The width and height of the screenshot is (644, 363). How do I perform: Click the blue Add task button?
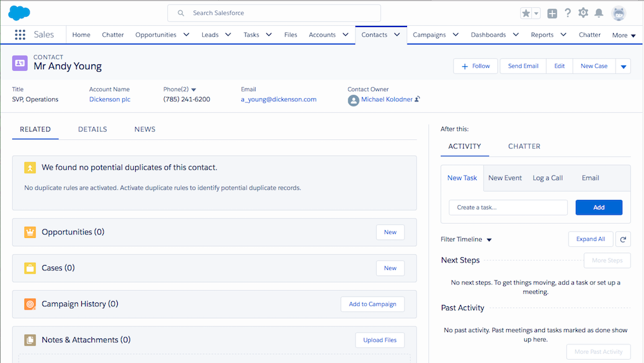tap(599, 208)
